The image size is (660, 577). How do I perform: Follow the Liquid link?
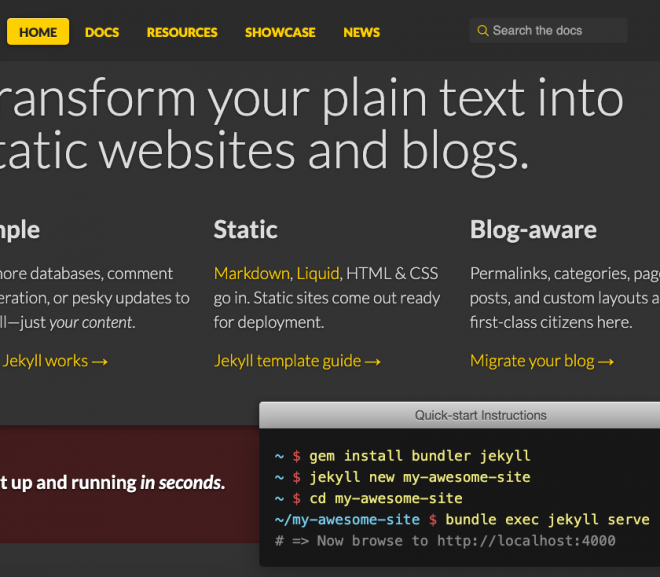click(318, 274)
